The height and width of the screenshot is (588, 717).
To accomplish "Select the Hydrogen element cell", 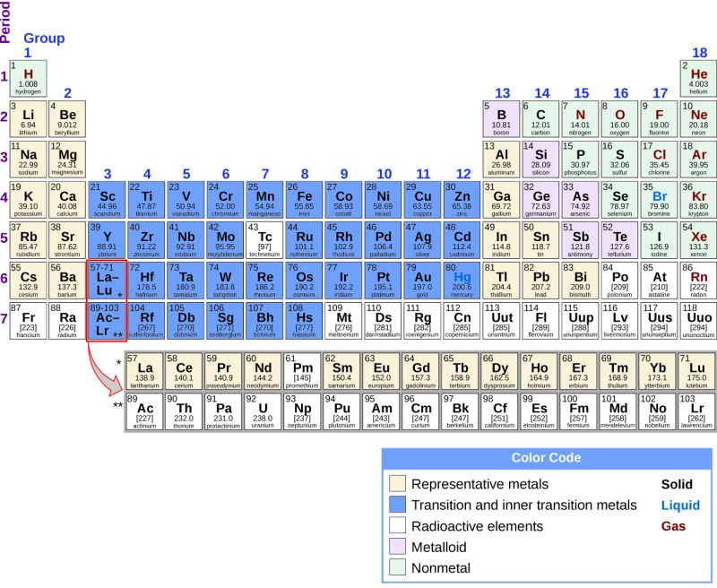I will [27, 76].
